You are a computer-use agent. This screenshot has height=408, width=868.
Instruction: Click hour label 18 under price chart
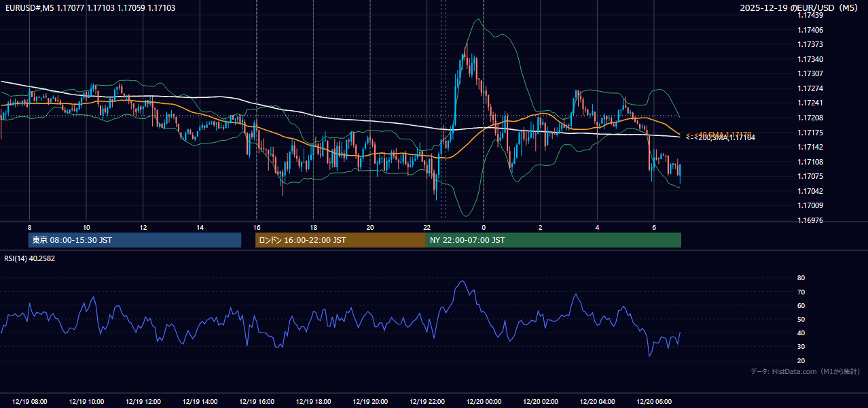click(x=313, y=227)
